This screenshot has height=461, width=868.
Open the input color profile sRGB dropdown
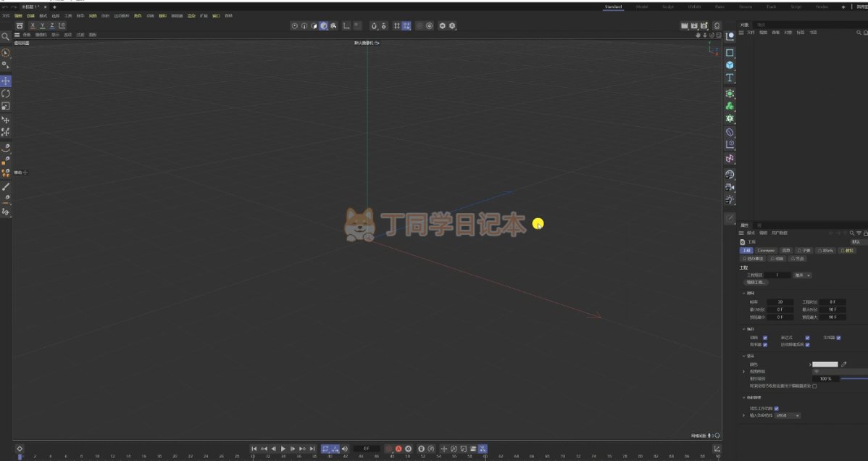(788, 415)
